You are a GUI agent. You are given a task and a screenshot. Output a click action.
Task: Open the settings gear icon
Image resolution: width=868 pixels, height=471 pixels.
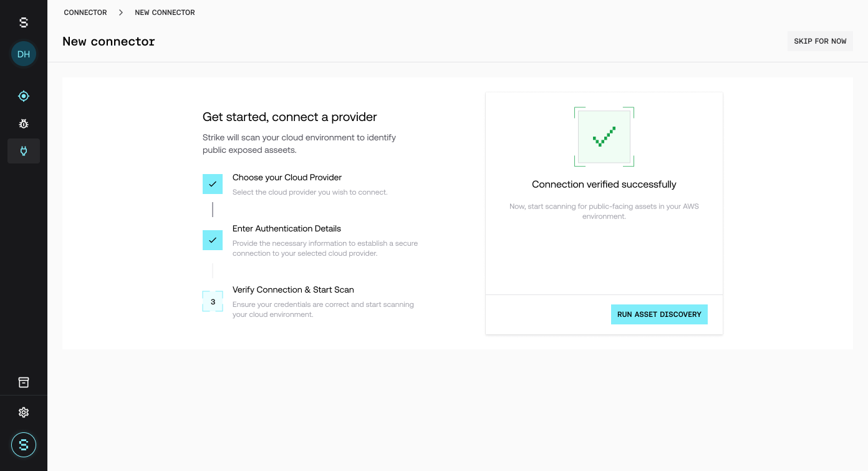24,412
